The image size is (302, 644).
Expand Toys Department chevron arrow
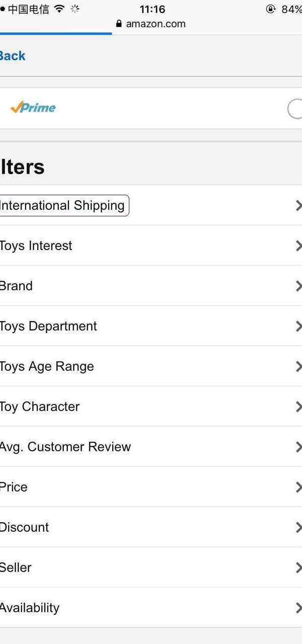click(x=298, y=326)
